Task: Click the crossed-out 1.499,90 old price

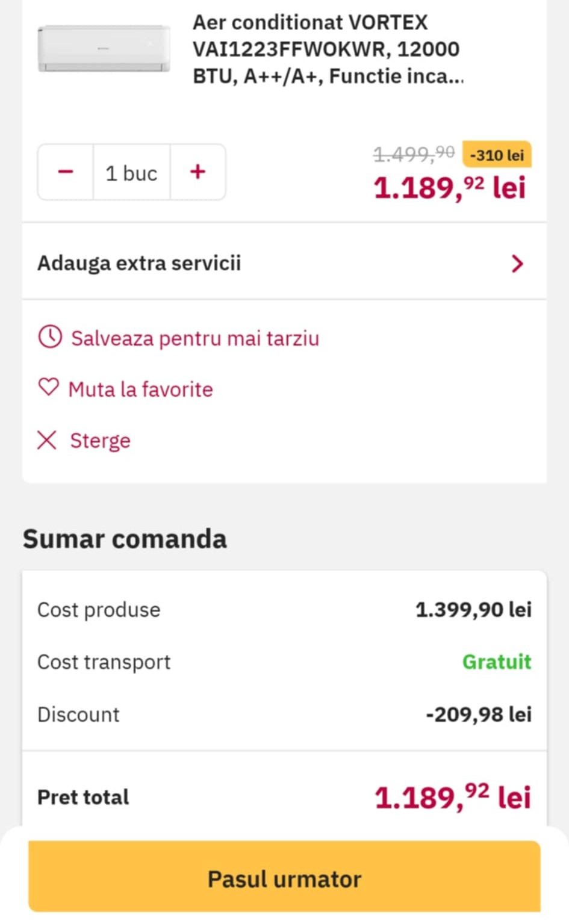Action: [414, 154]
